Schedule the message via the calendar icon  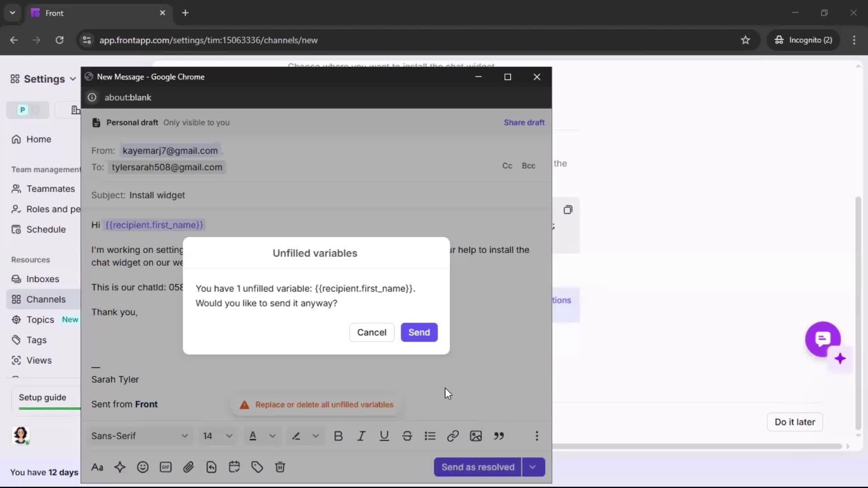(x=234, y=467)
